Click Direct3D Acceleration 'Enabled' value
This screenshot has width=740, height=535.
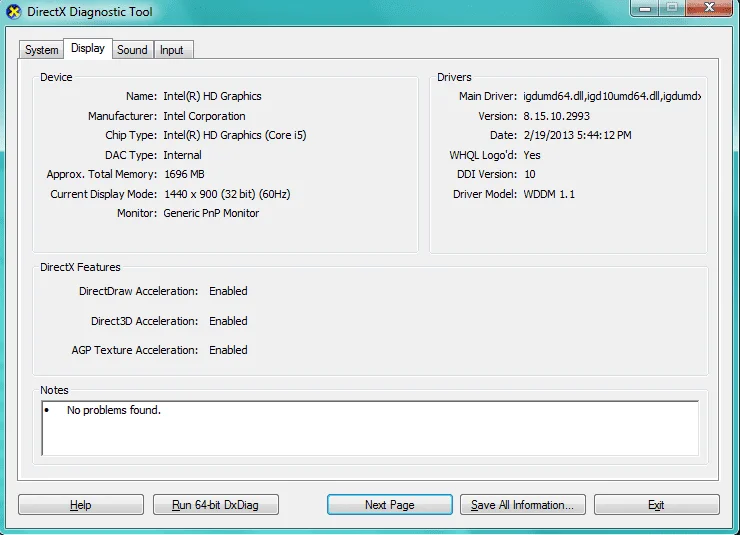pyautogui.click(x=228, y=321)
